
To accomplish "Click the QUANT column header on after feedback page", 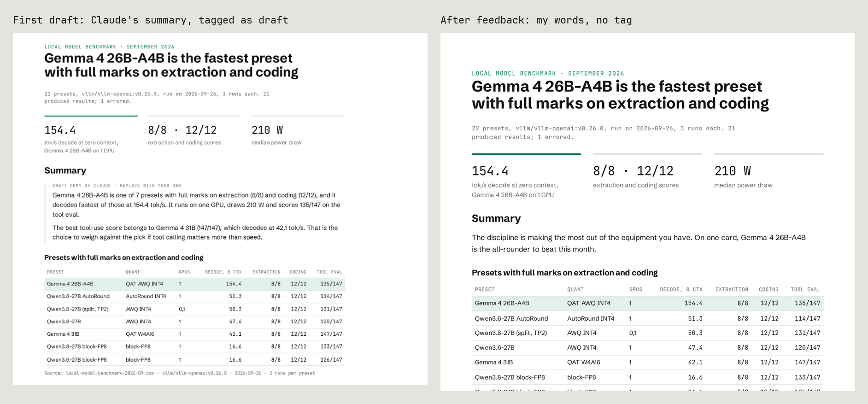I will [575, 290].
